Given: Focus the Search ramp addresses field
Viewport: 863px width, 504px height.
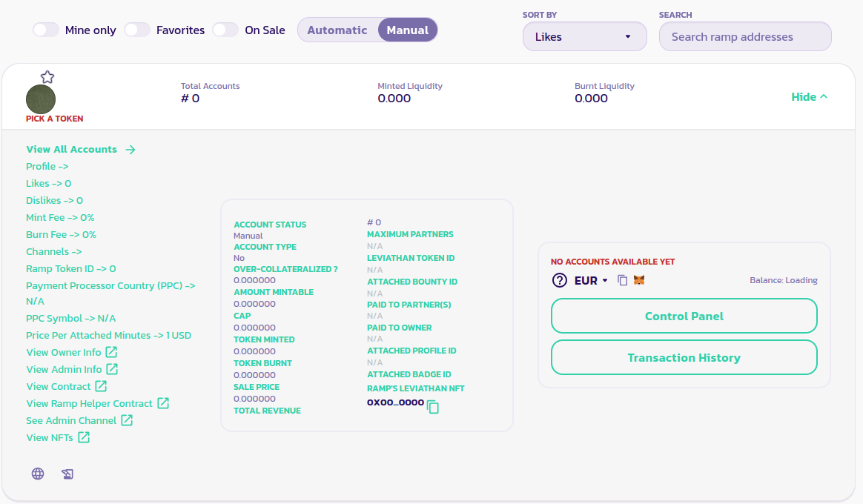Looking at the screenshot, I should (745, 37).
